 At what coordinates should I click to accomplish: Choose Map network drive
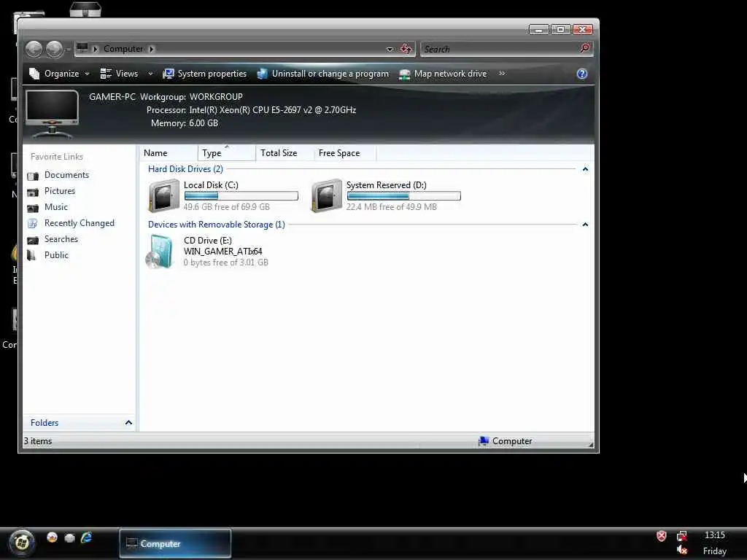click(443, 74)
